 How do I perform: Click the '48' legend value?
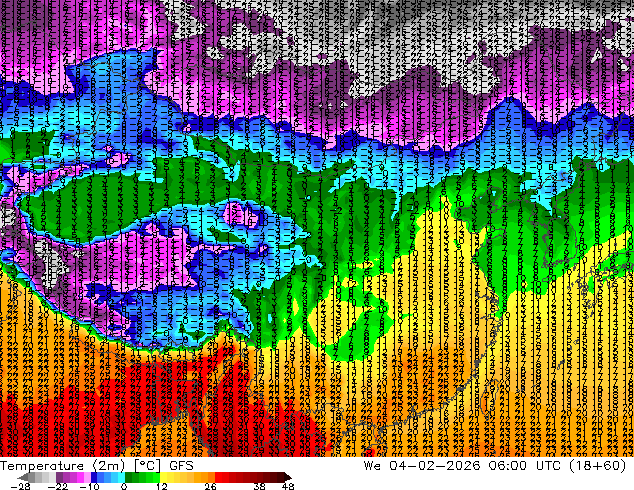click(288, 486)
